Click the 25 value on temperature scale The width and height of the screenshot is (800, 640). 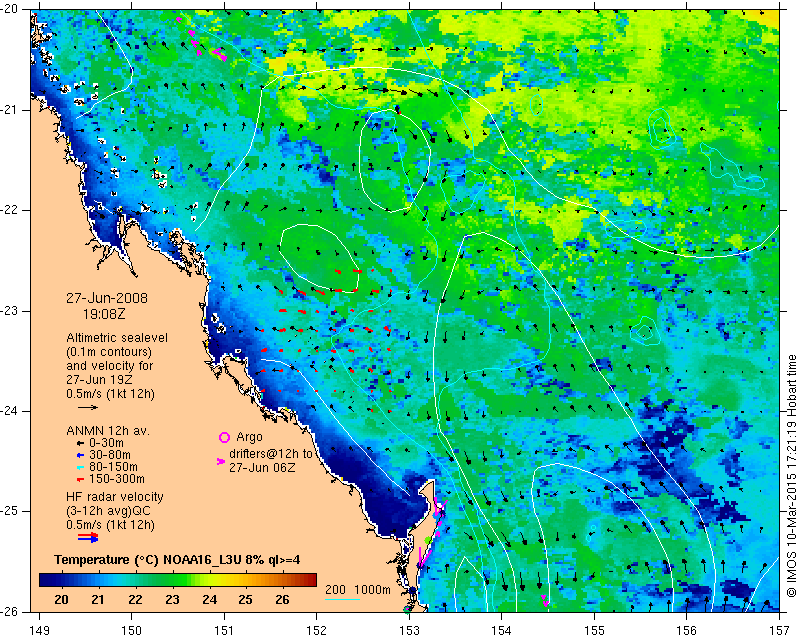tap(245, 600)
